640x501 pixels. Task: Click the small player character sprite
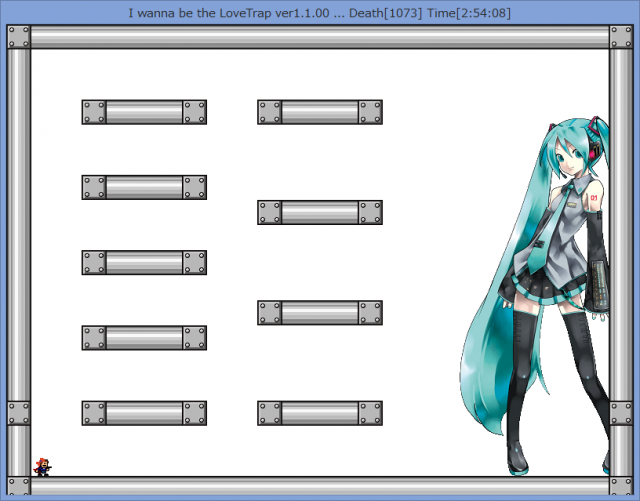click(42, 466)
